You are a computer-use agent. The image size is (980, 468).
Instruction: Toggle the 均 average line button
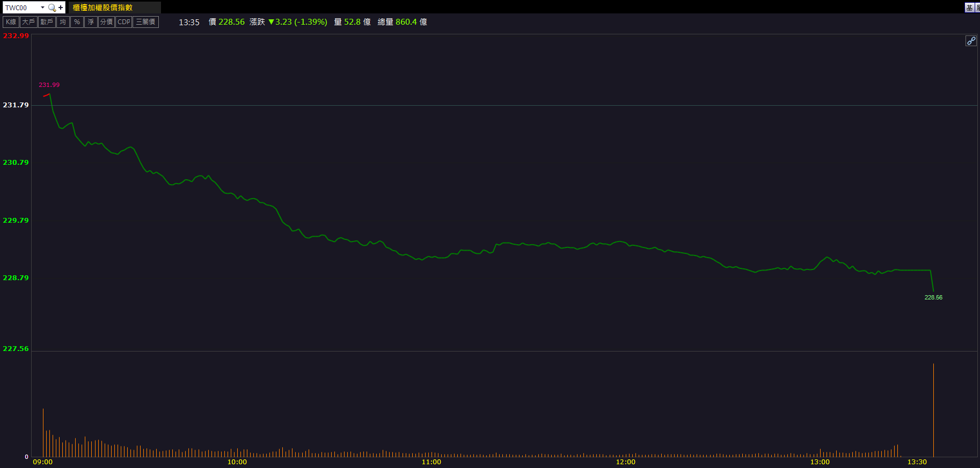coord(63,22)
